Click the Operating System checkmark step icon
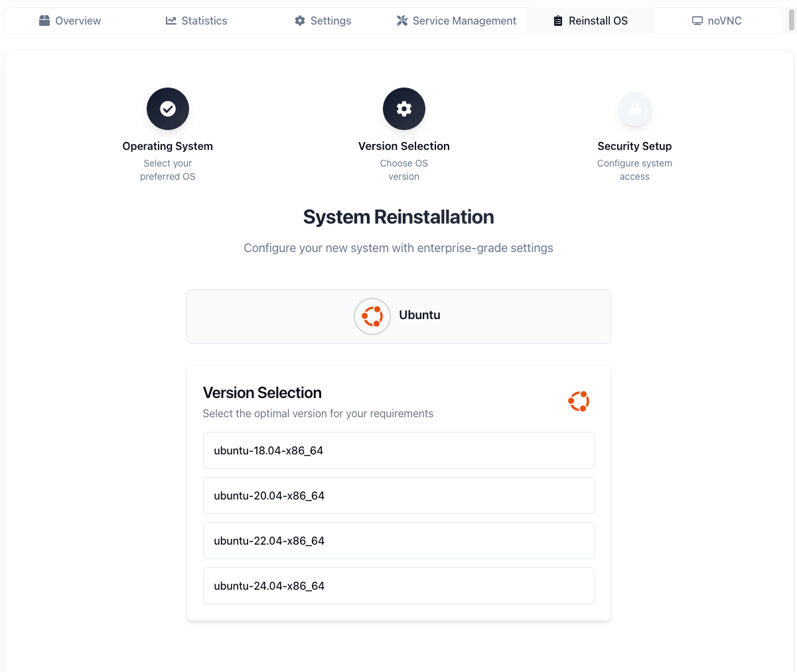The width and height of the screenshot is (797, 672). coord(168,109)
